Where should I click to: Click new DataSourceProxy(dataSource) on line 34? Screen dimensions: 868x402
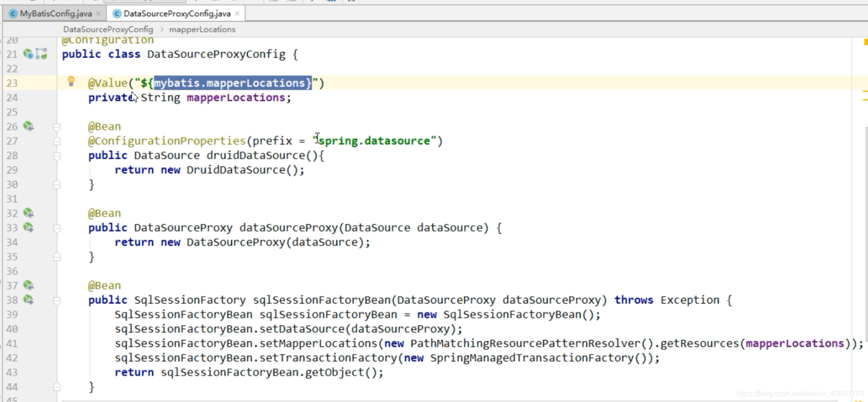(262, 242)
